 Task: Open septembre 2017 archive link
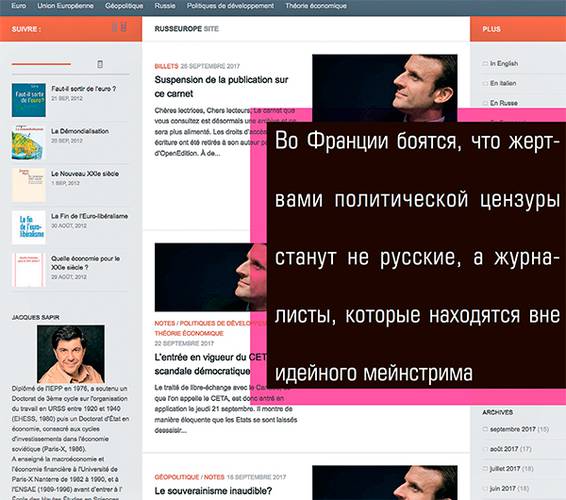point(513,429)
